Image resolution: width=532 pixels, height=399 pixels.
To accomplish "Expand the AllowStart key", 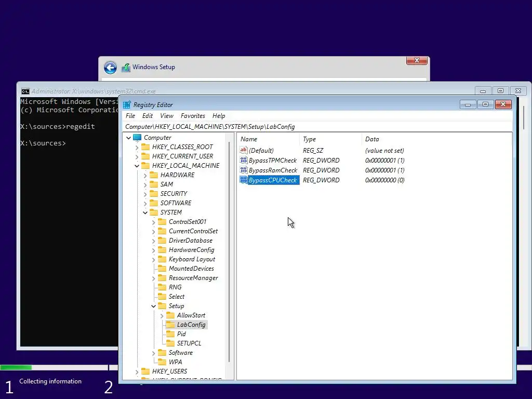I will tap(162, 315).
